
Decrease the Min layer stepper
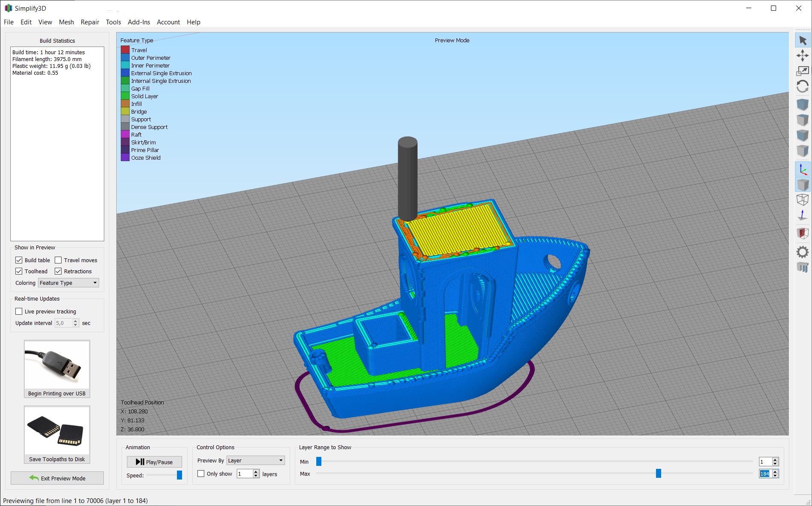coord(775,464)
